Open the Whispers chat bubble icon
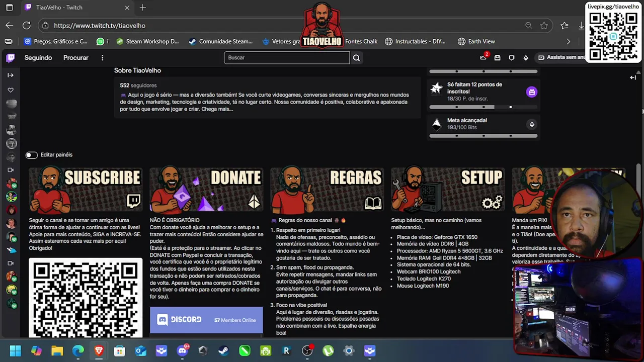The width and height of the screenshot is (644, 362). click(512, 58)
